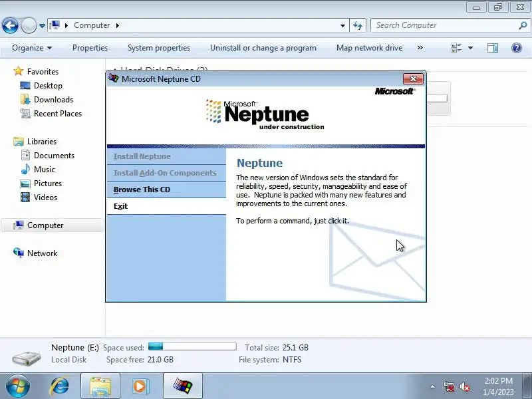
Task: Open System properties
Action: [x=159, y=48]
